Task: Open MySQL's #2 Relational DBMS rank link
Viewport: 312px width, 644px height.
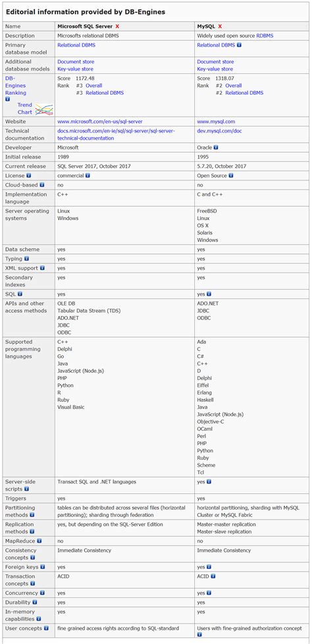Action: click(x=244, y=93)
